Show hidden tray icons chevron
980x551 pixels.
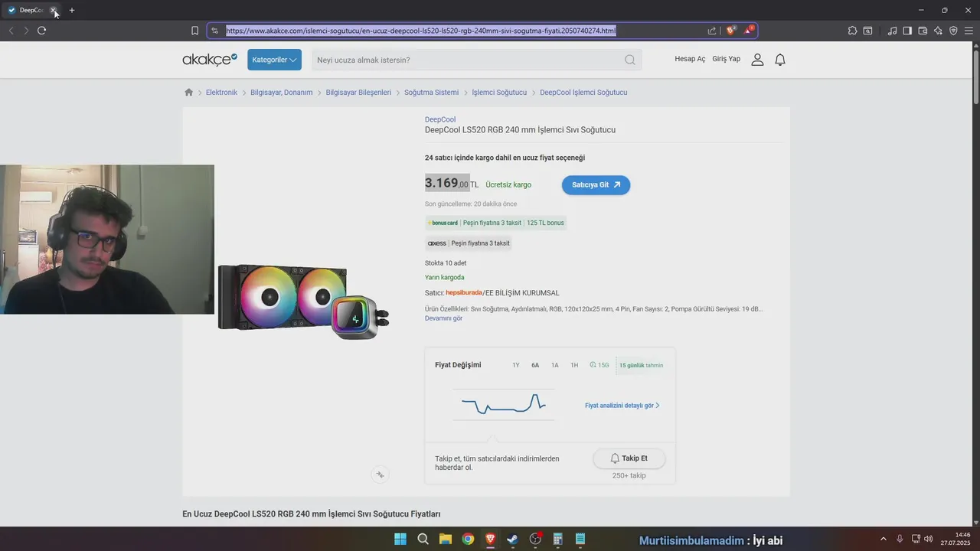tap(884, 540)
